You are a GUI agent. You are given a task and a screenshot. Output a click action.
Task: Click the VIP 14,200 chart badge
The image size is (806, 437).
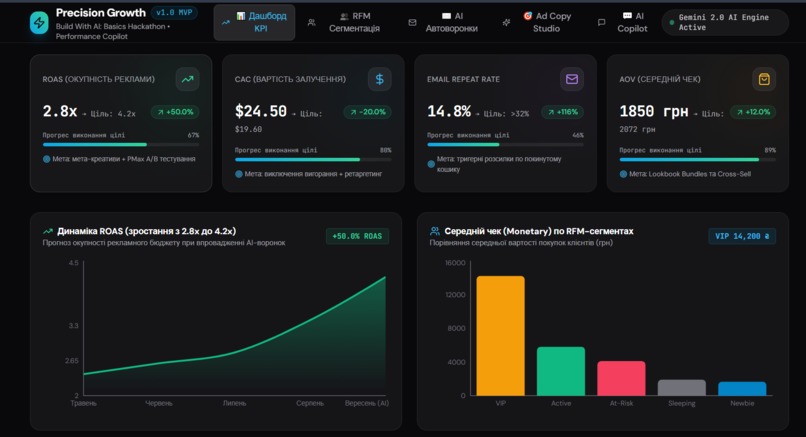tap(742, 236)
